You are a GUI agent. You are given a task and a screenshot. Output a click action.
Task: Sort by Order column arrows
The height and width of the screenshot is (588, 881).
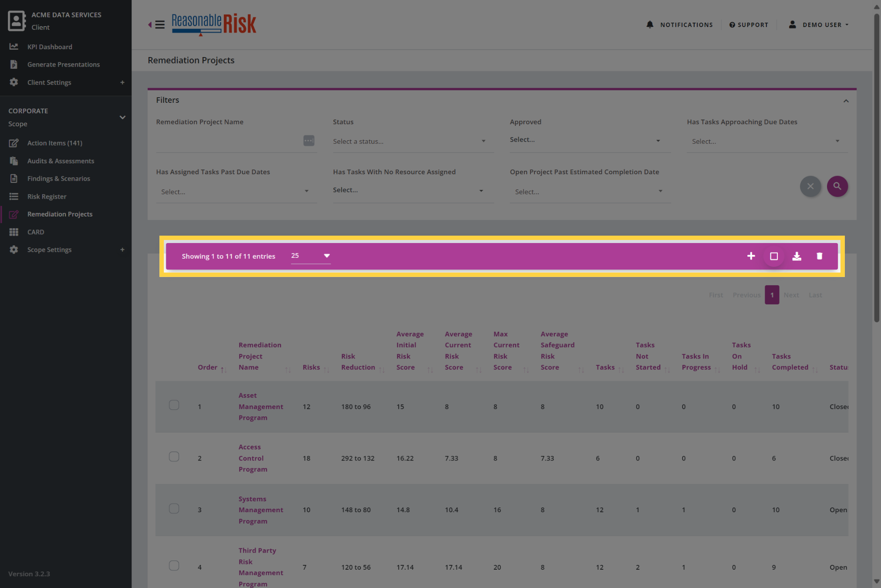223,369
